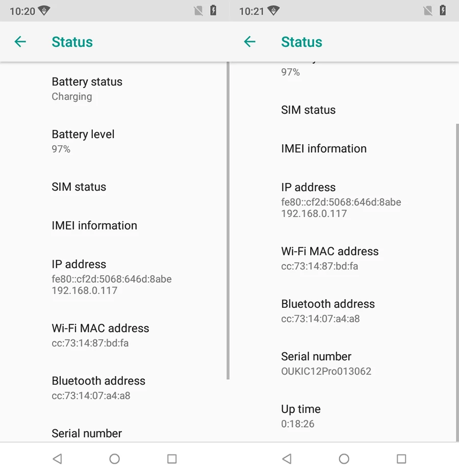Select the Serial number label in the left screen
The width and height of the screenshot is (459, 476).
pyautogui.click(x=87, y=433)
